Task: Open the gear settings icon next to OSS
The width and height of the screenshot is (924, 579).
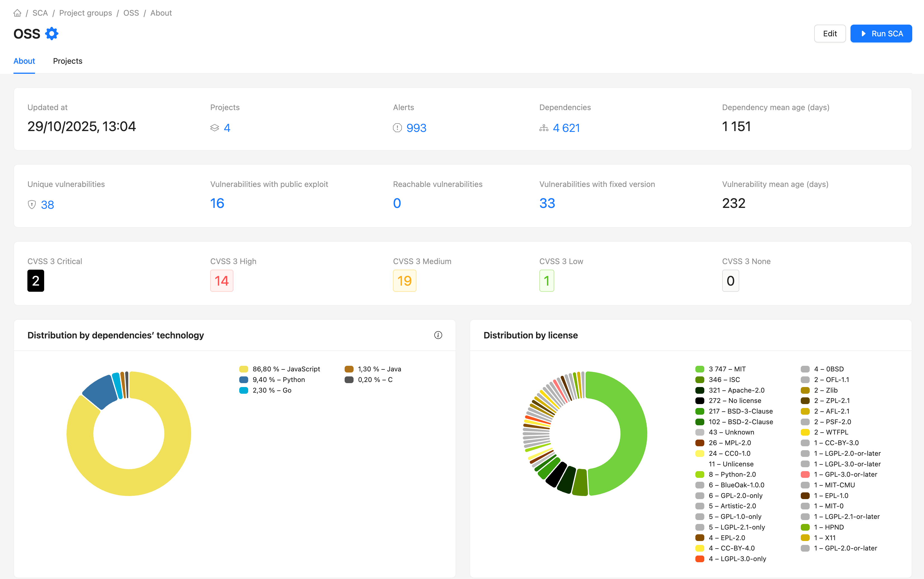Action: tap(52, 34)
